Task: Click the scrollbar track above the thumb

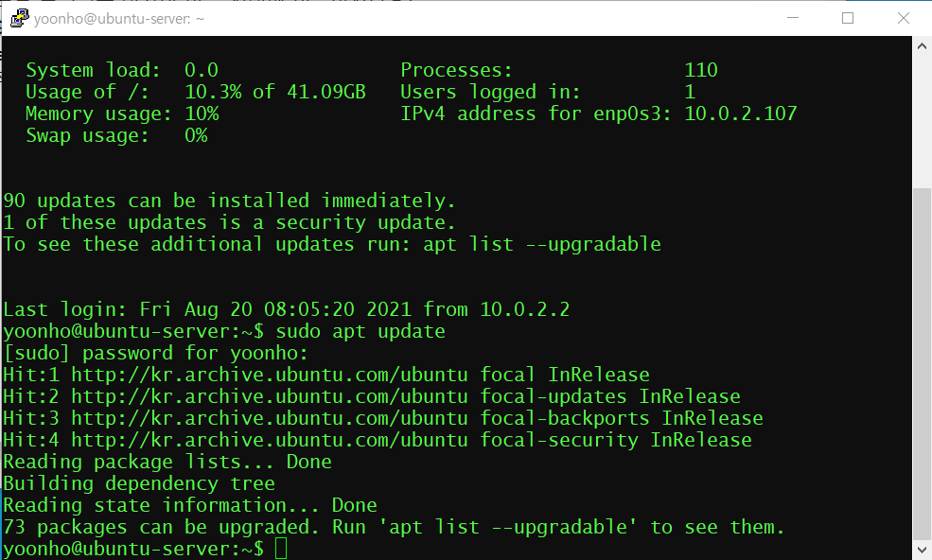Action: 922,121
